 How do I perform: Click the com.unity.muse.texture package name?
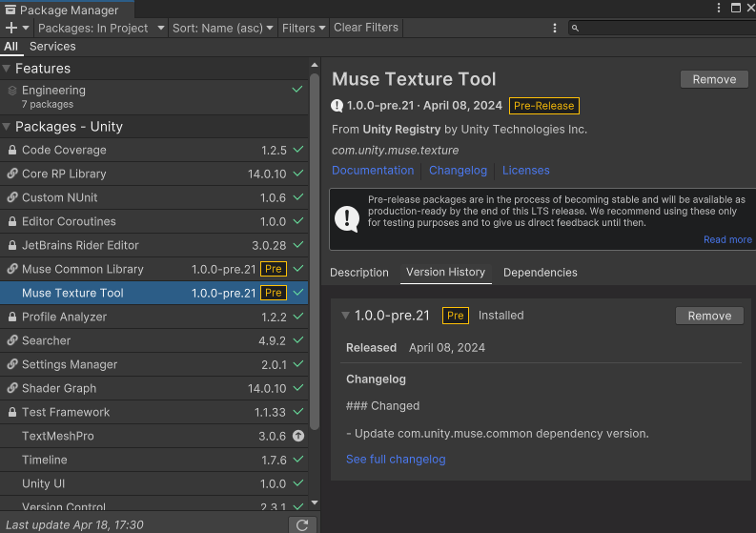click(x=396, y=150)
